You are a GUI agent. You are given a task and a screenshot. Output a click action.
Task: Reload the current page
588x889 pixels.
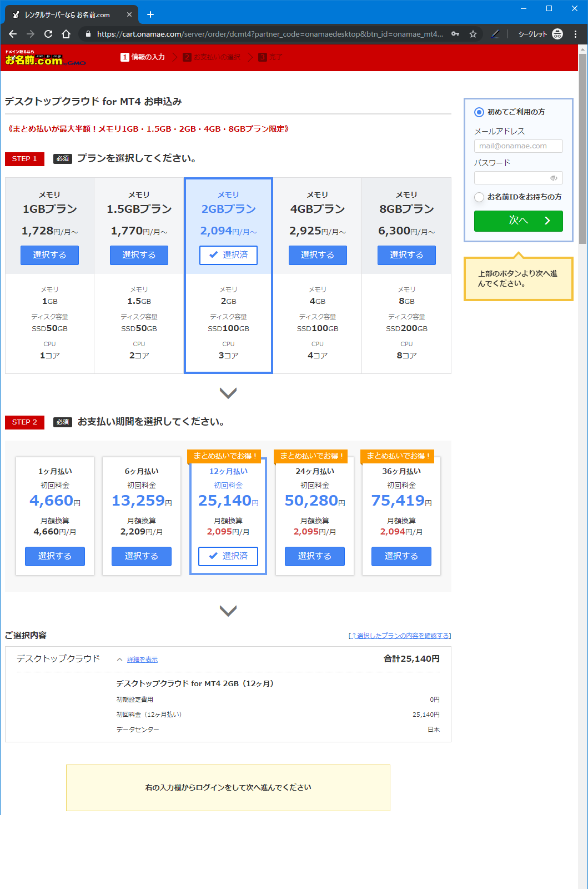pos(48,34)
